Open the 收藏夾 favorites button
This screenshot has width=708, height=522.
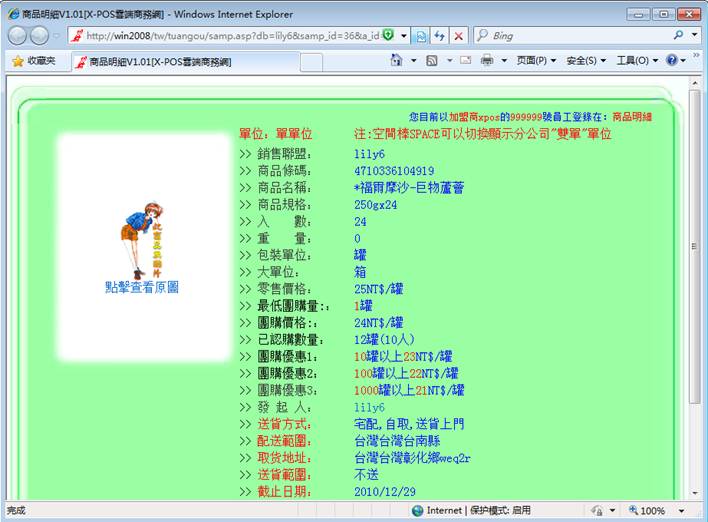point(34,61)
